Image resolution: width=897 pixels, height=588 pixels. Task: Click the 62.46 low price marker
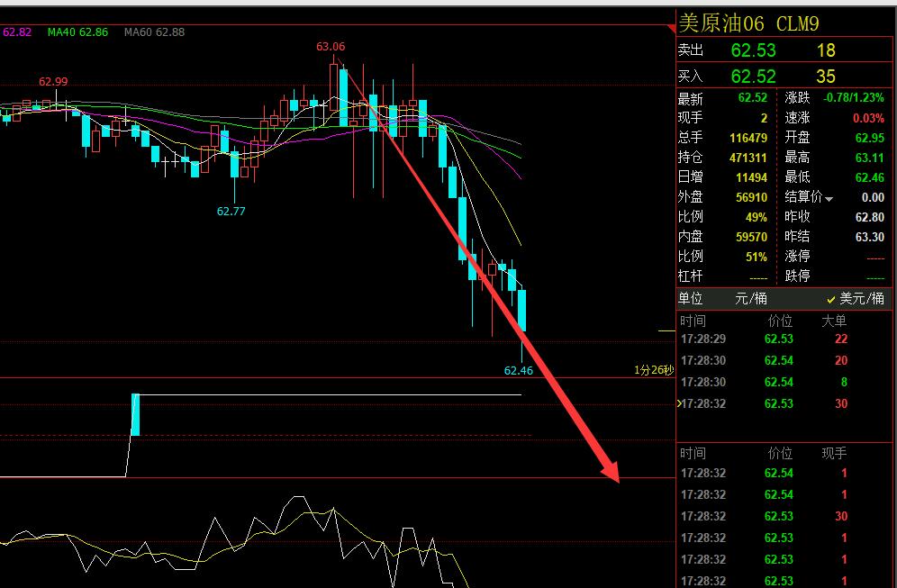pos(518,370)
